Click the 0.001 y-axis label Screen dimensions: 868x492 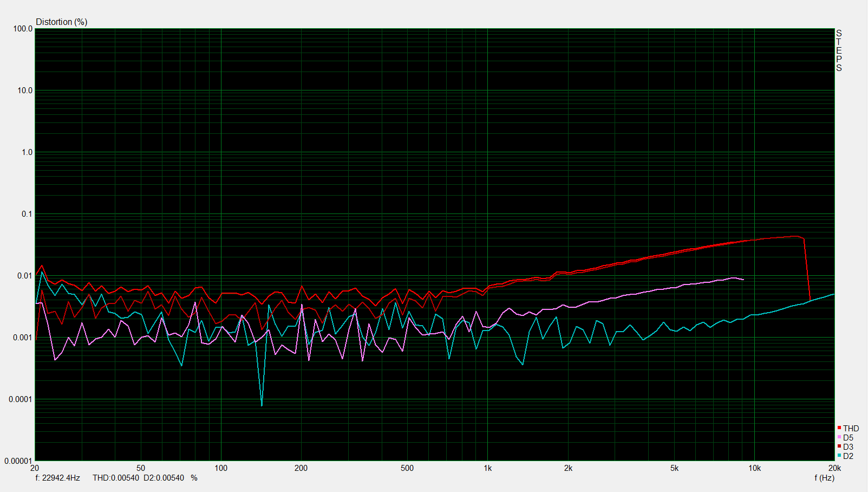(x=23, y=338)
